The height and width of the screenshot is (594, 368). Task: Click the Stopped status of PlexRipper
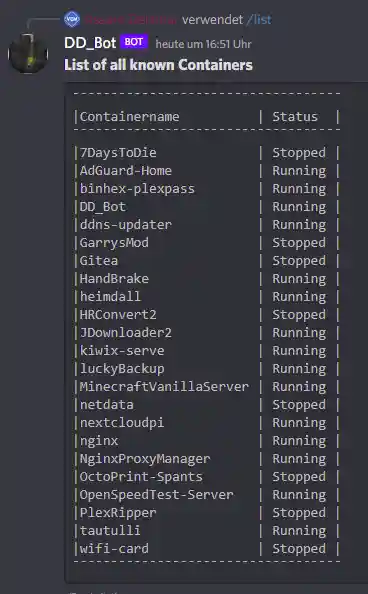[299, 513]
